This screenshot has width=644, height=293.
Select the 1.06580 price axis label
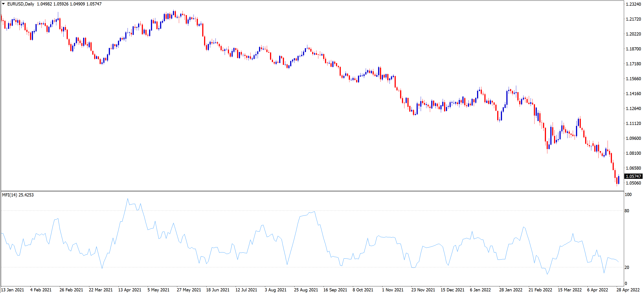(633, 168)
